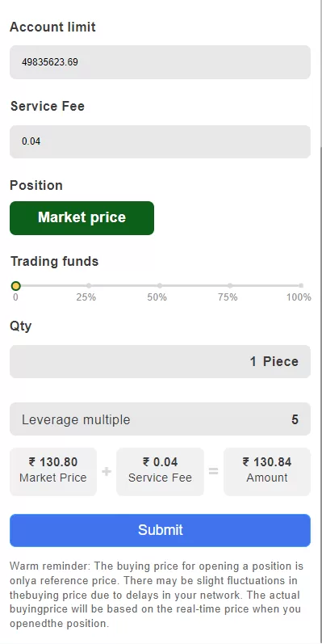
Task: Click the vertical scrollbar on right edge
Action: point(320,322)
